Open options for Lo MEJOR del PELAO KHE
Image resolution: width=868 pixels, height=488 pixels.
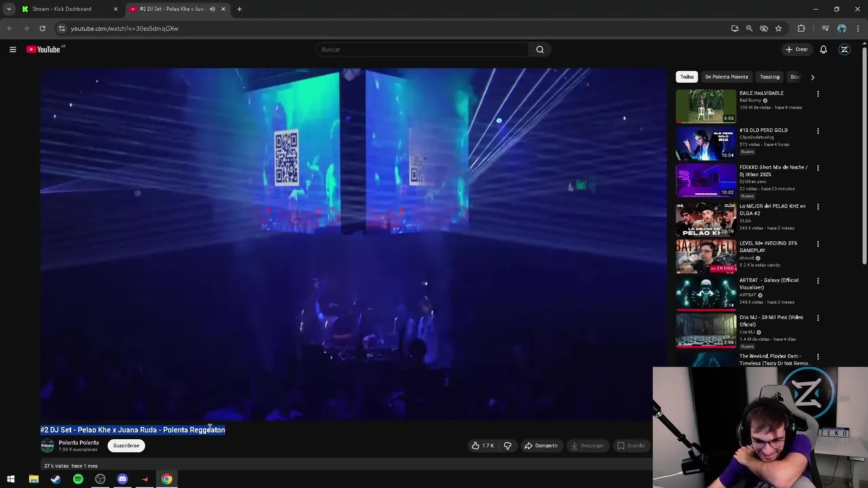(x=818, y=207)
